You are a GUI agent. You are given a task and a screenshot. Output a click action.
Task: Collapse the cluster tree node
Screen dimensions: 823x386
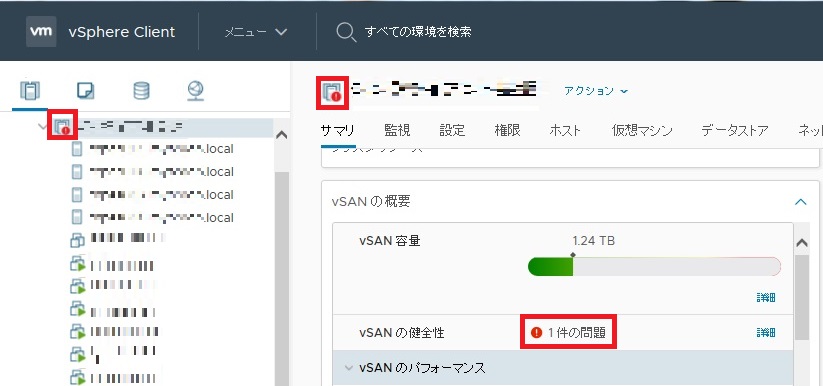pyautogui.click(x=43, y=126)
